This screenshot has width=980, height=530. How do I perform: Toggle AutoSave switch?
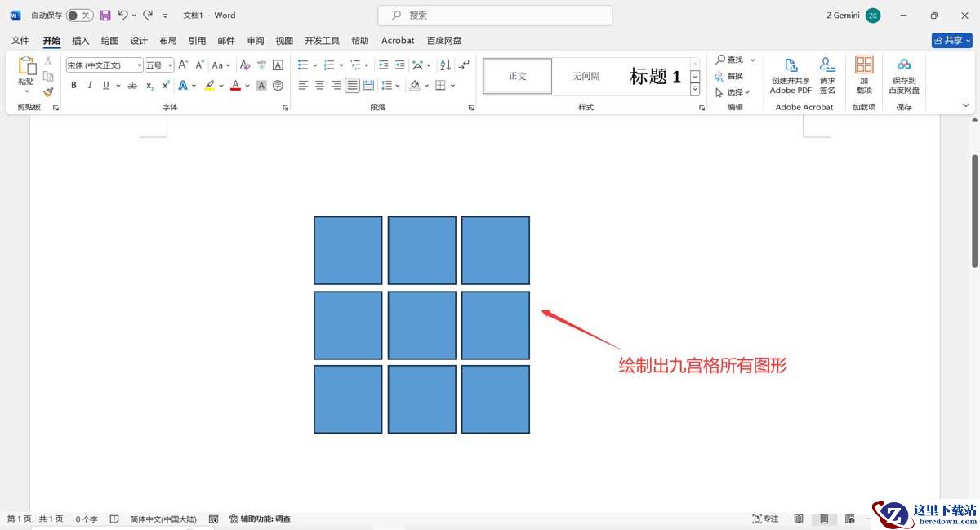[79, 16]
